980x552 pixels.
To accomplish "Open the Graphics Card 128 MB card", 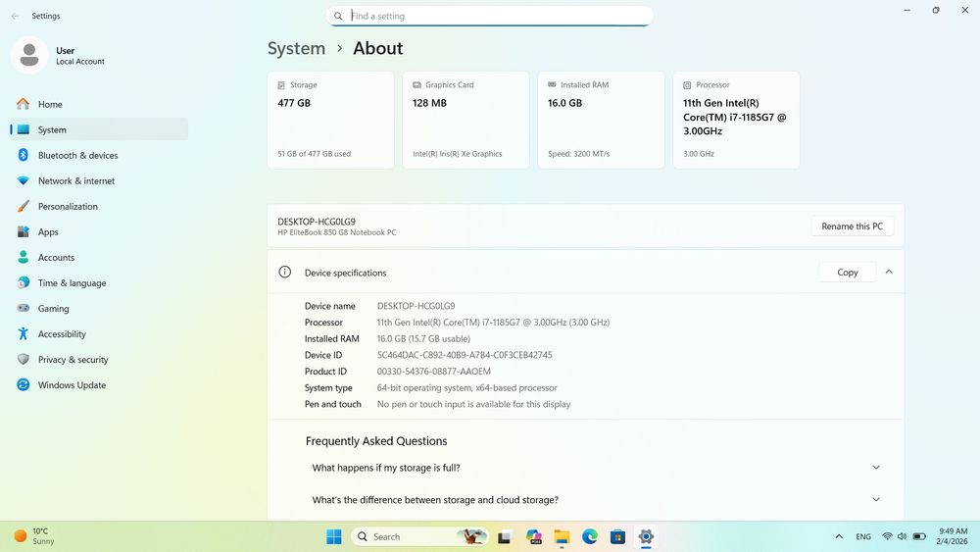I will tap(465, 120).
